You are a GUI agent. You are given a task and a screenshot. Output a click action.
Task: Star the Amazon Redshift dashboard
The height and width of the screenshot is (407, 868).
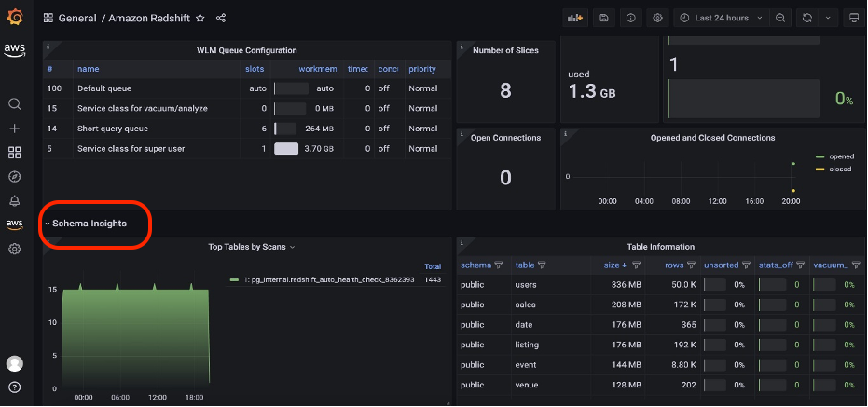200,18
